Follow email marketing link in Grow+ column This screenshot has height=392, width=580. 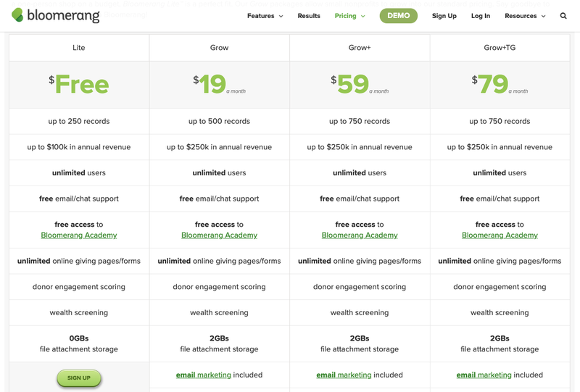pyautogui.click(x=344, y=375)
